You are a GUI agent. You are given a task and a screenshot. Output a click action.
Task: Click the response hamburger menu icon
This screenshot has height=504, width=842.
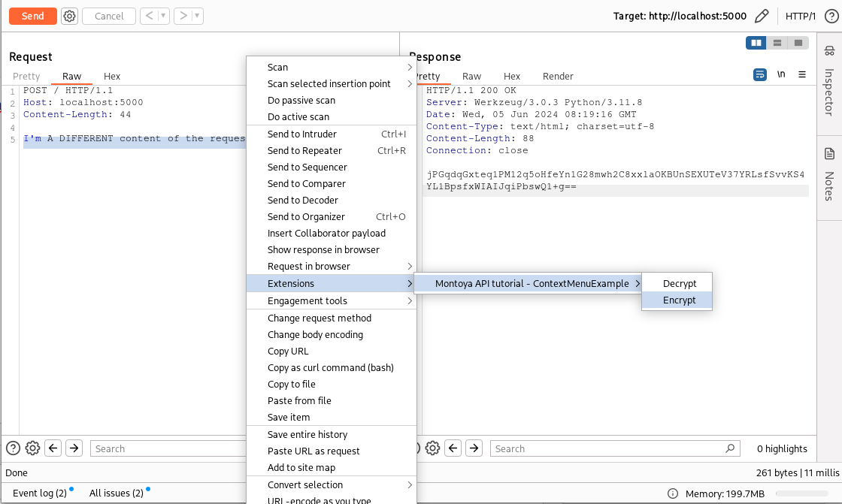coord(802,75)
